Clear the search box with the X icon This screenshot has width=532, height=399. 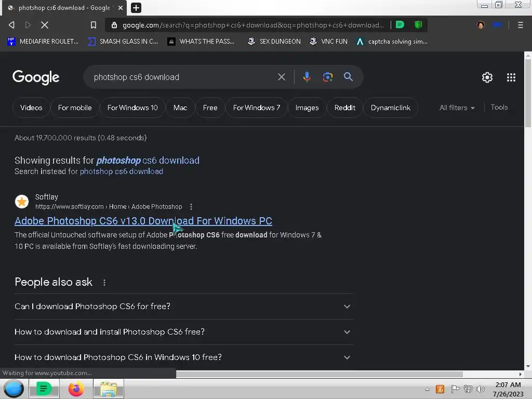click(281, 77)
